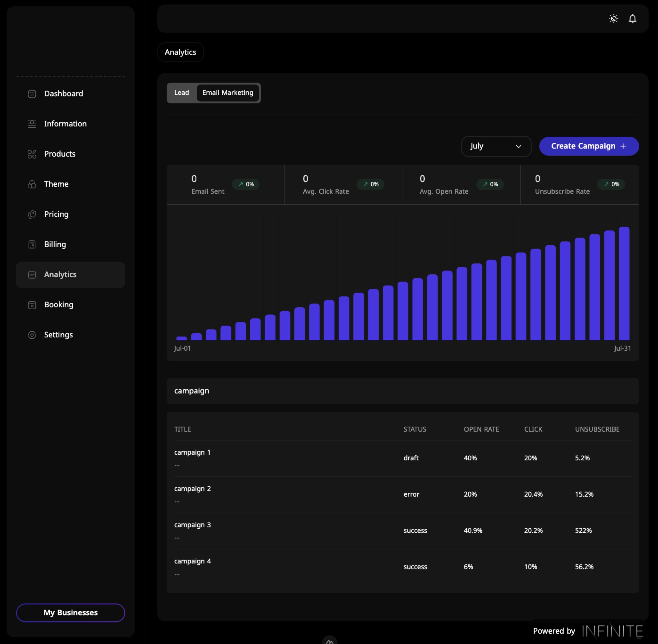658x644 pixels.
Task: Switch to the Lead tab
Action: click(181, 93)
